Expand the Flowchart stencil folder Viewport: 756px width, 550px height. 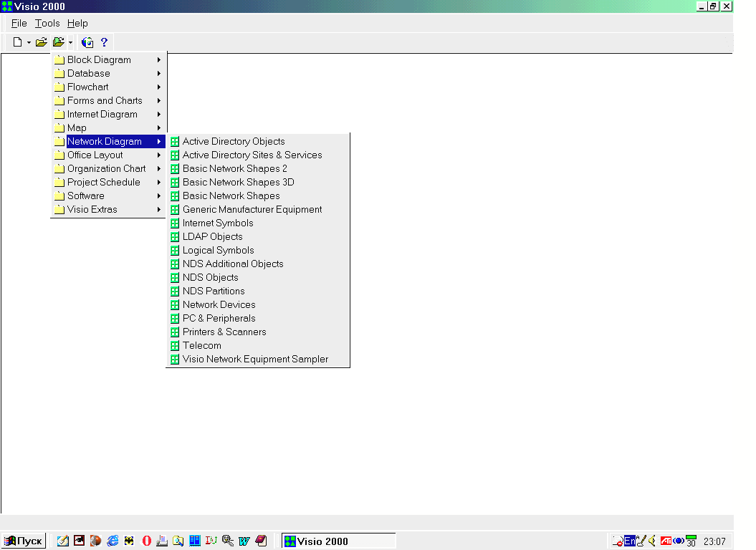[108, 87]
